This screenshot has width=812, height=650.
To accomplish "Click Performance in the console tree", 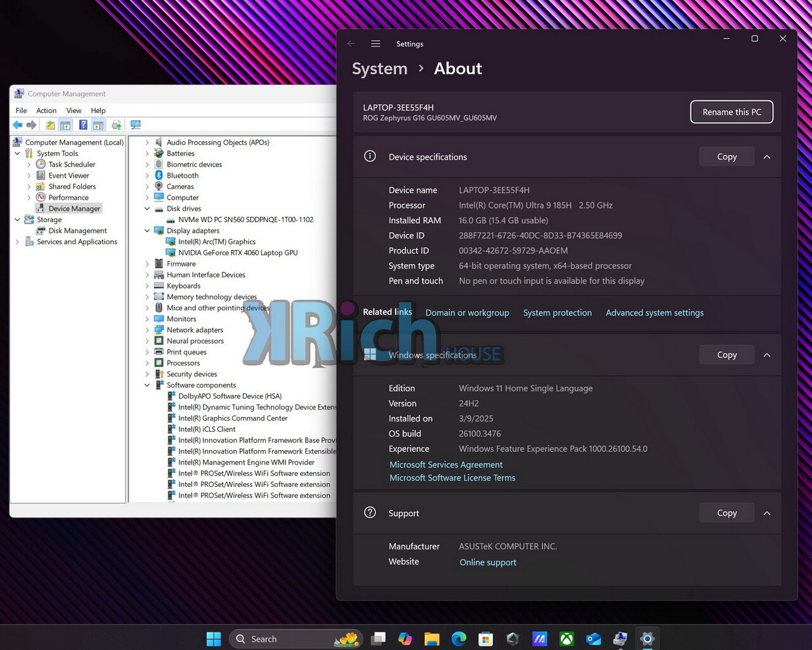I will (69, 197).
